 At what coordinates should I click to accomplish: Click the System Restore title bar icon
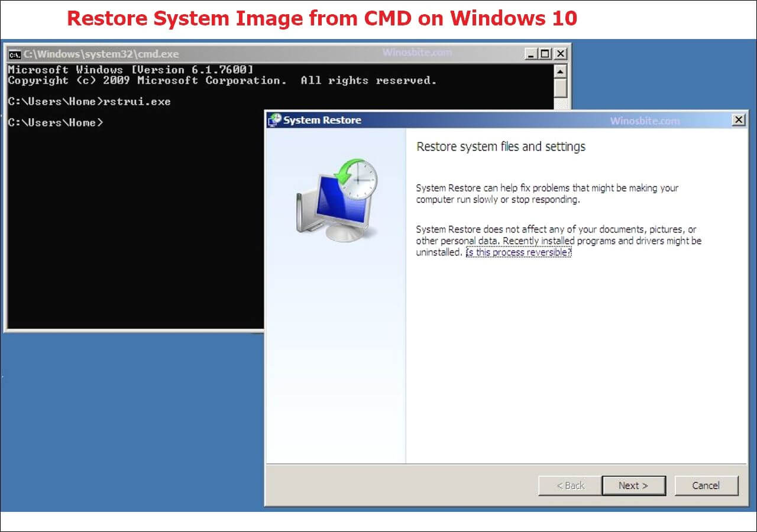274,120
